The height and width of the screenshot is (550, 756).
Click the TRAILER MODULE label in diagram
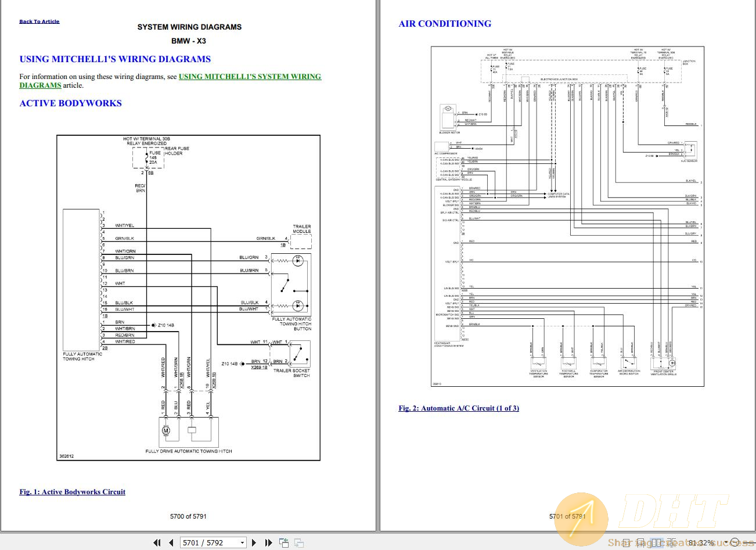click(302, 229)
